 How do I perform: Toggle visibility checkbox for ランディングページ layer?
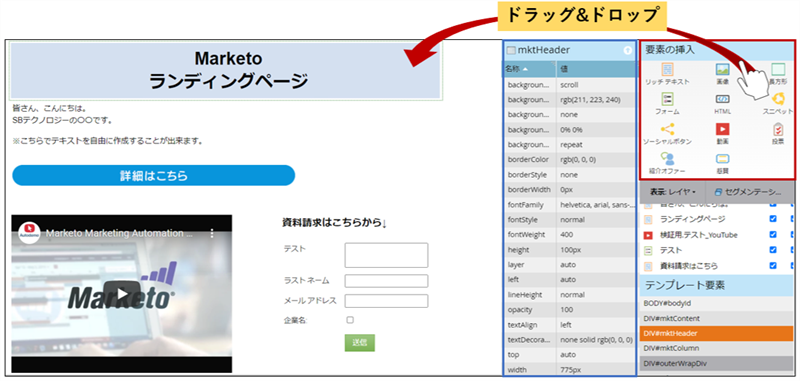(x=773, y=219)
